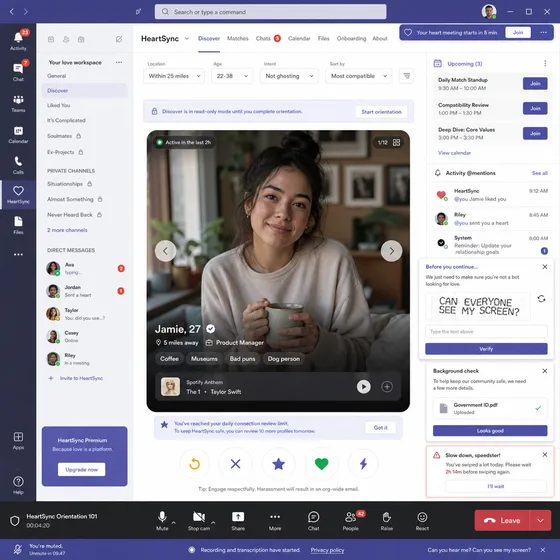Dismiss the Slow down speedster alert
Screen dimensions: 560x560
pyautogui.click(x=545, y=455)
